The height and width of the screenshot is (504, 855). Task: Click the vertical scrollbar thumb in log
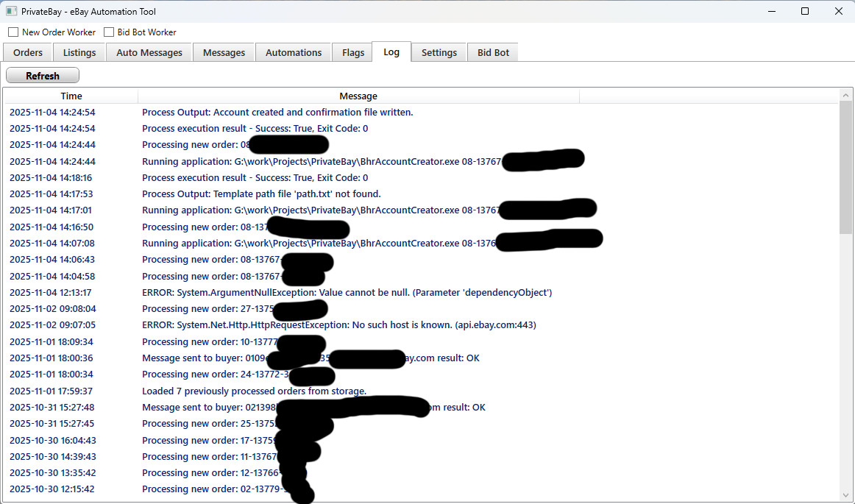(846, 168)
